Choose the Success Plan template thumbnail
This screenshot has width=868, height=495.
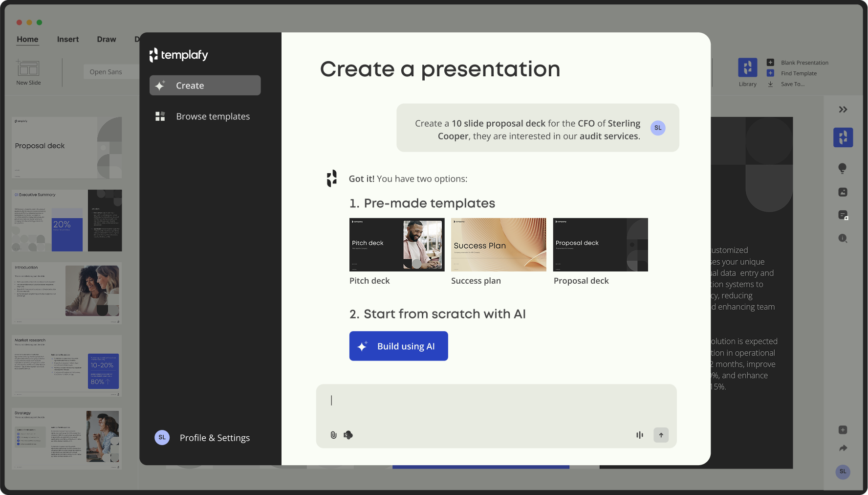499,245
